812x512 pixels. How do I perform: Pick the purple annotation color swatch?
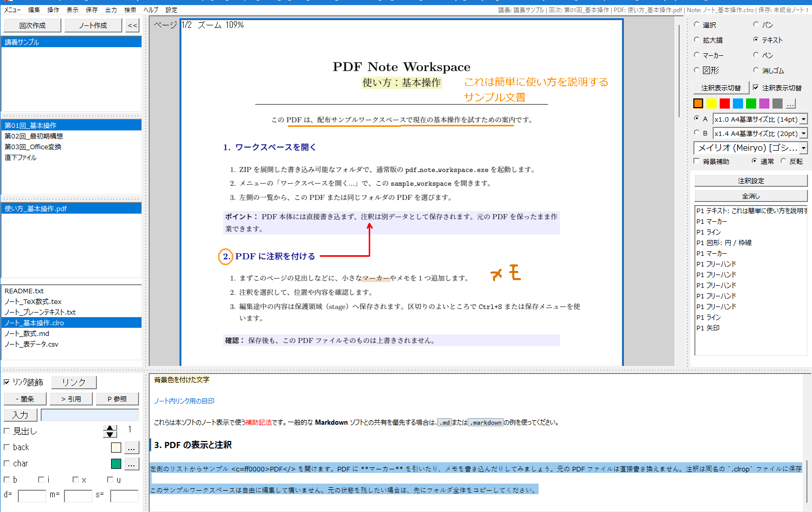pos(764,104)
